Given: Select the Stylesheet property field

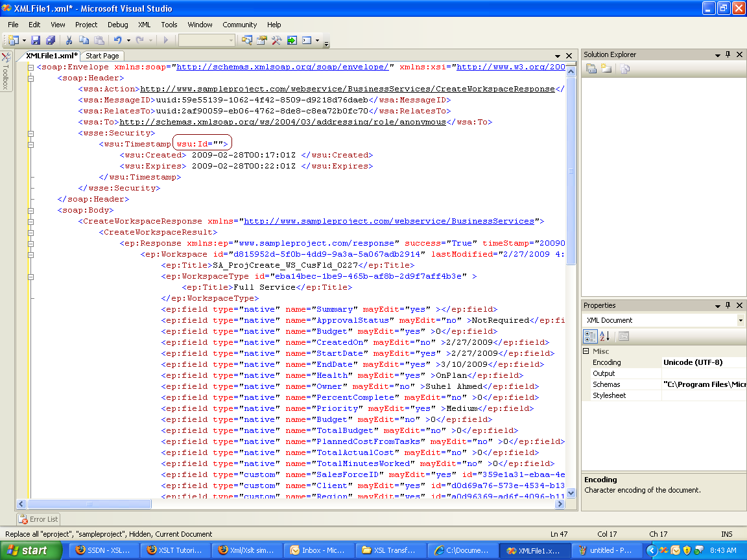Looking at the screenshot, I should pos(704,395).
